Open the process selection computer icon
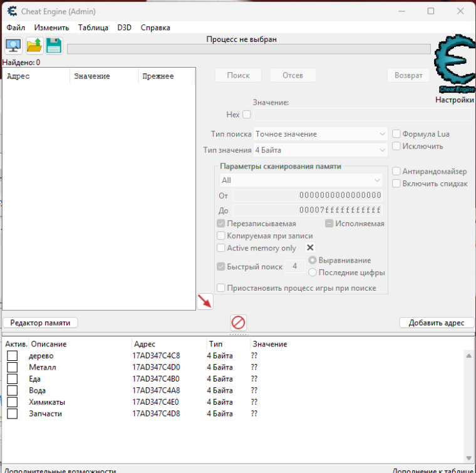Viewport: 476px width, 473px height. click(x=13, y=46)
